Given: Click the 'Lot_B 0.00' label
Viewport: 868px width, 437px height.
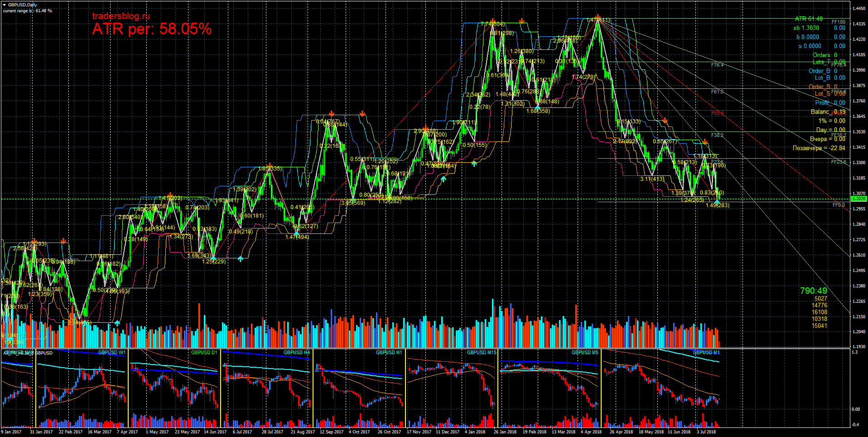Looking at the screenshot, I should [830, 78].
